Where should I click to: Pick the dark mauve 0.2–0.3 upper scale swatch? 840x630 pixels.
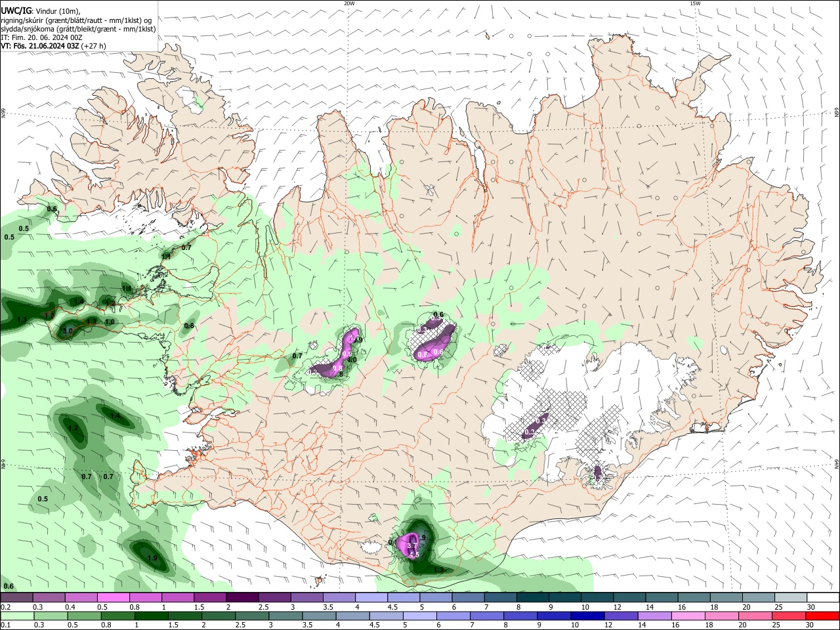tap(16, 597)
